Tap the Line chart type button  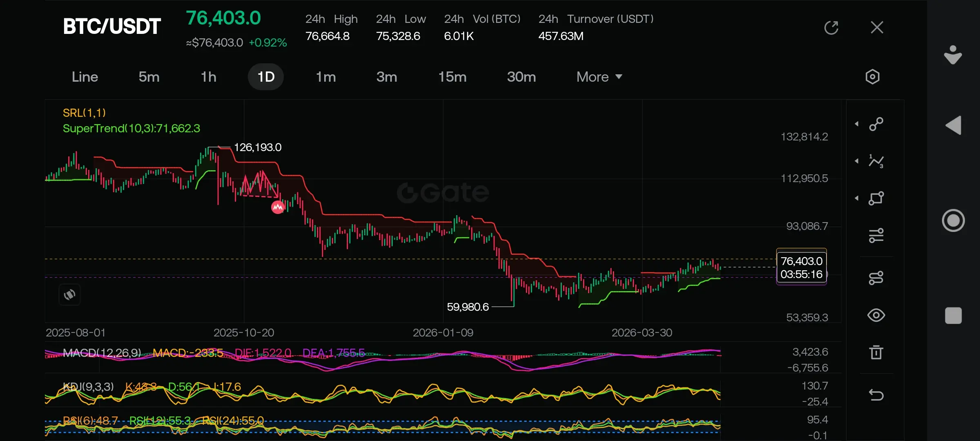click(x=85, y=77)
